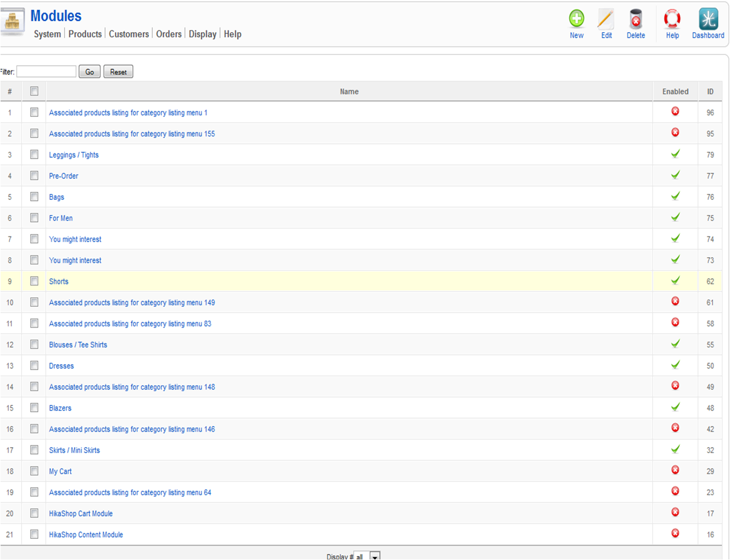This screenshot has height=560, width=733.
Task: Open Help lifebuoy icon
Action: [x=672, y=19]
